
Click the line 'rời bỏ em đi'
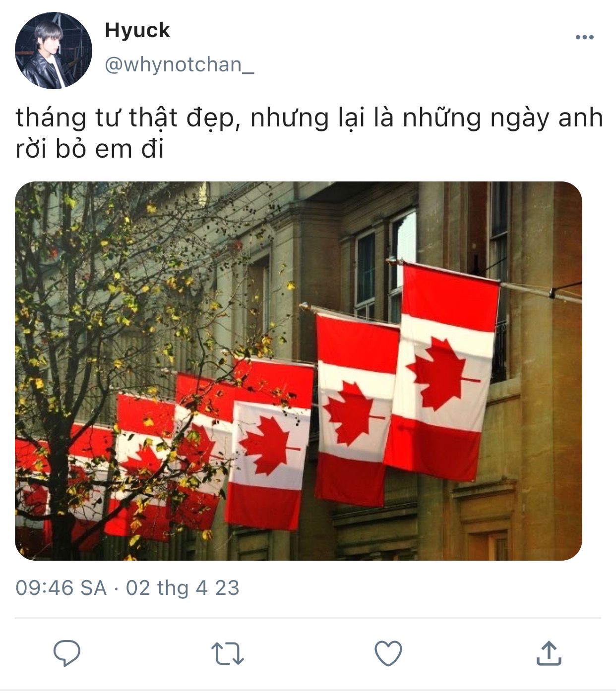[89, 149]
